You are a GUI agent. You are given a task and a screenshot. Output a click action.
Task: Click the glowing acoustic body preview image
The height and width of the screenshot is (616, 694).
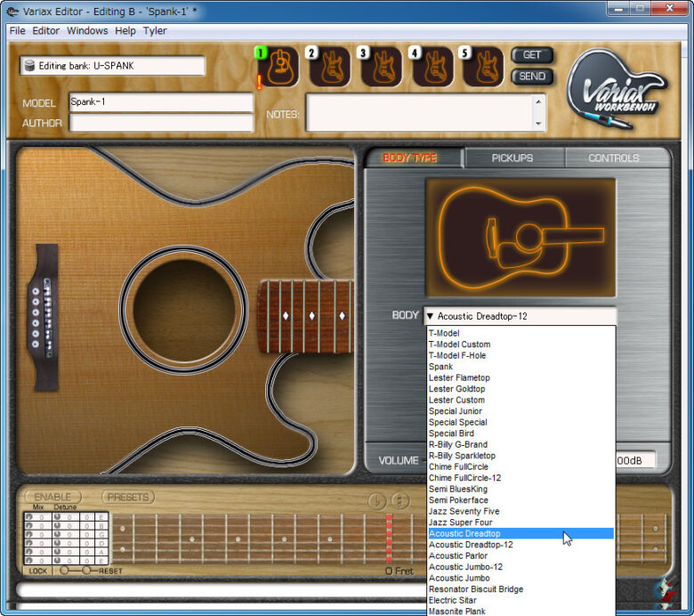tap(520, 238)
